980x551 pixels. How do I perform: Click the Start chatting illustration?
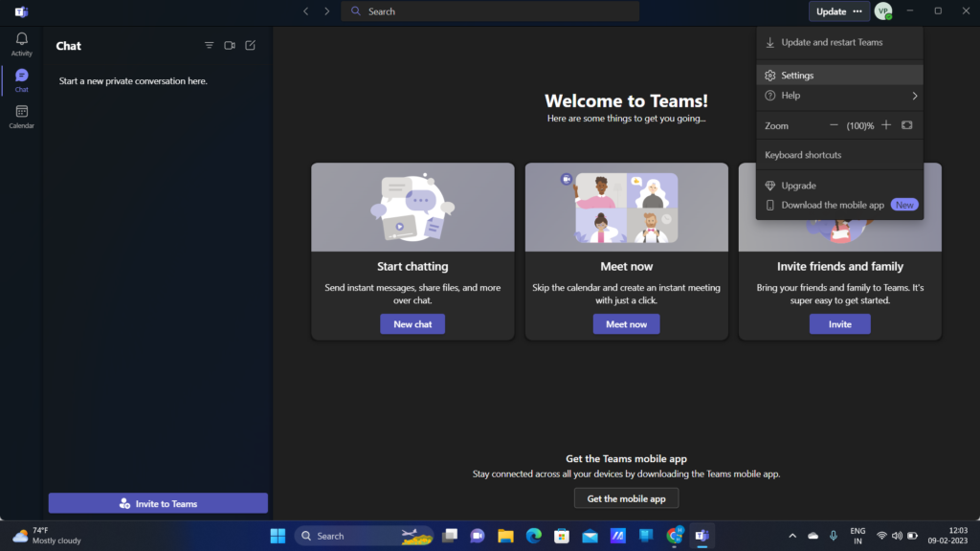point(412,208)
